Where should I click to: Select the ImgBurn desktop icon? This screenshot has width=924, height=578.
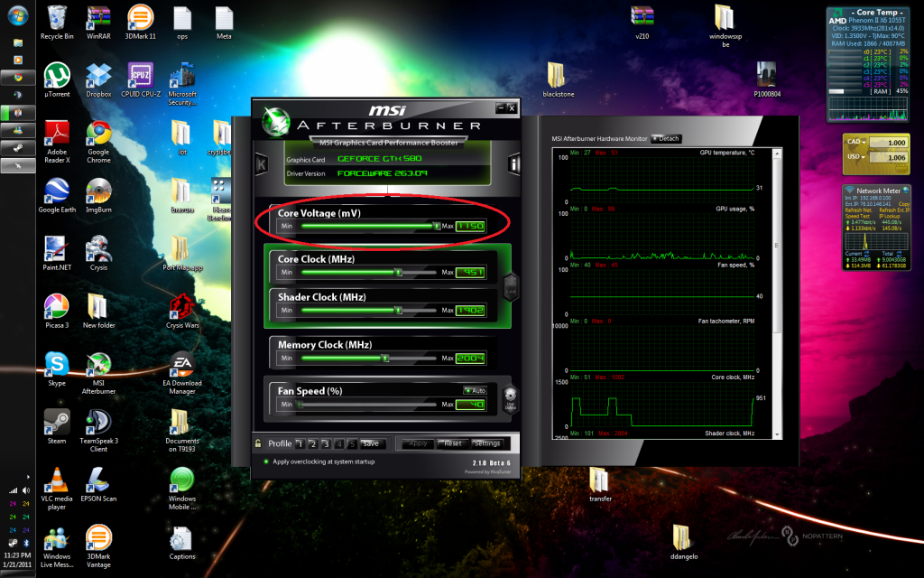tap(98, 196)
